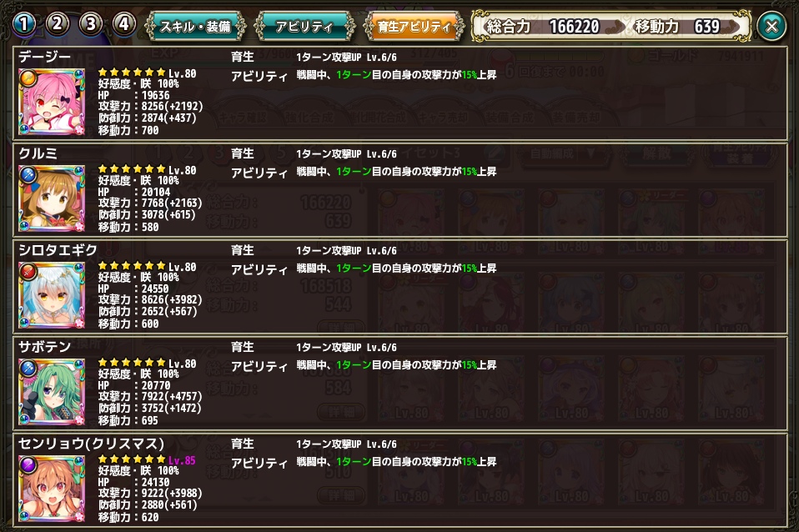Click the 総合力 166220 display
The width and height of the screenshot is (799, 532).
click(543, 26)
